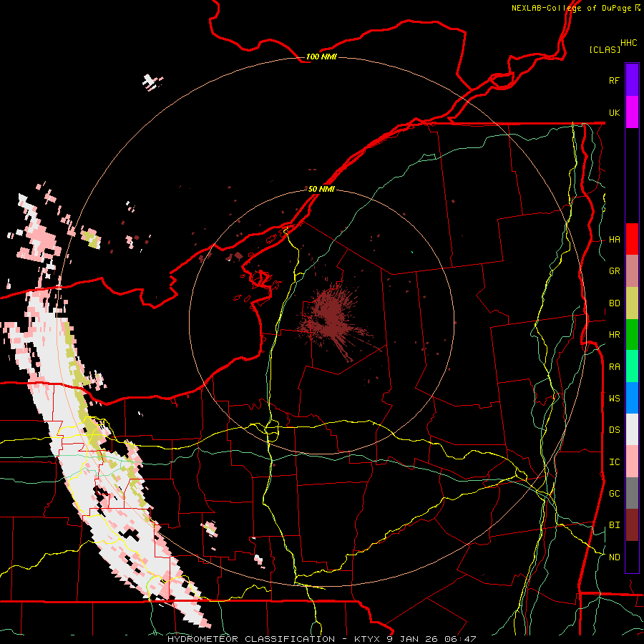Click the IC ice crystals pink swatch
This screenshot has width=644, height=644.
tap(632, 462)
